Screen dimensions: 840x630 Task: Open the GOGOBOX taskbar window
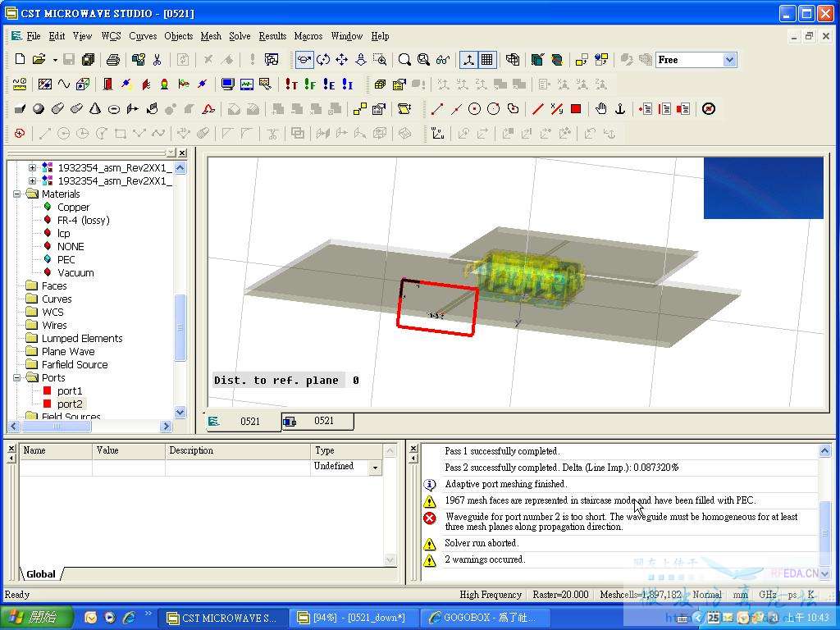pos(485,618)
